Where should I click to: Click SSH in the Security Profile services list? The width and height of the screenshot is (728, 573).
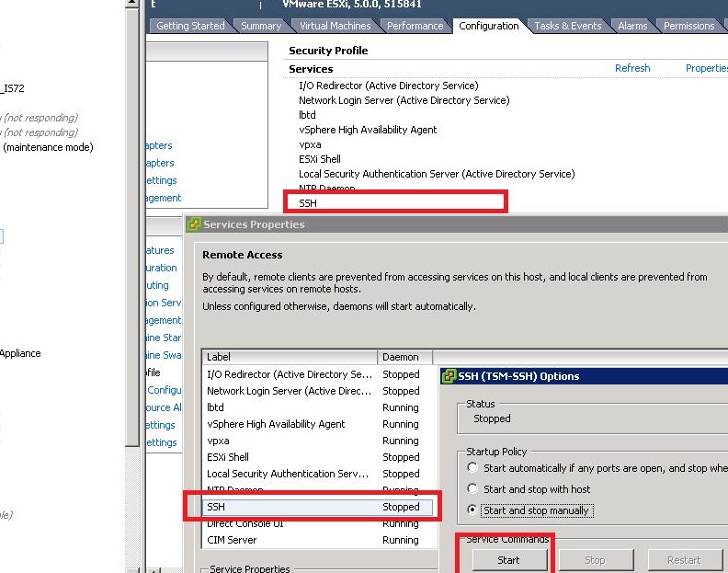pos(308,203)
